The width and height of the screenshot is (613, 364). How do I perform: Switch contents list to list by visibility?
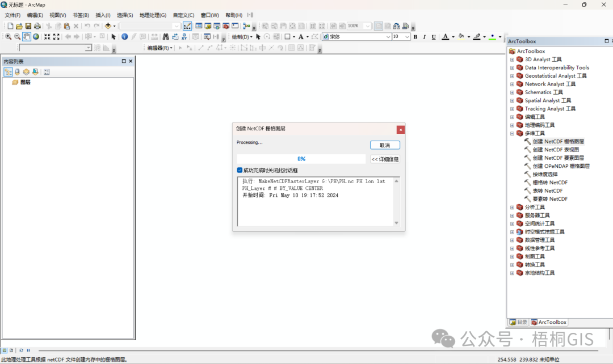(x=26, y=72)
